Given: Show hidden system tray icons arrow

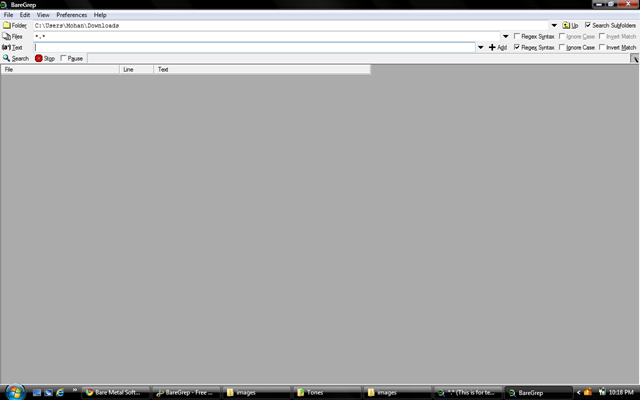Looking at the screenshot, I should [x=578, y=392].
